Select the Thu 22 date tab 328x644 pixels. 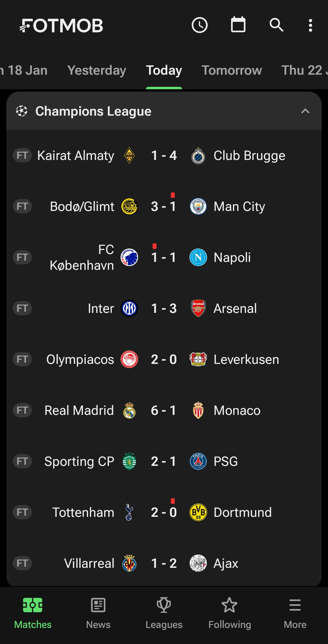(304, 70)
